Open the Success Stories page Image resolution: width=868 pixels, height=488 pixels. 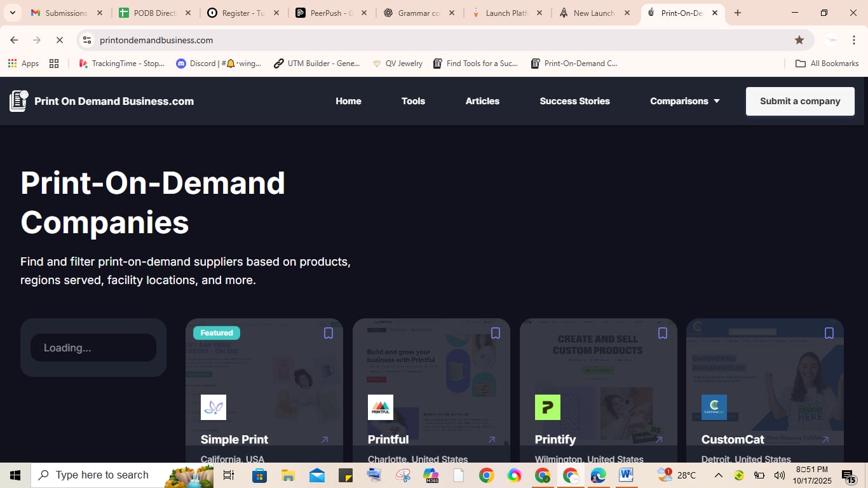(574, 100)
